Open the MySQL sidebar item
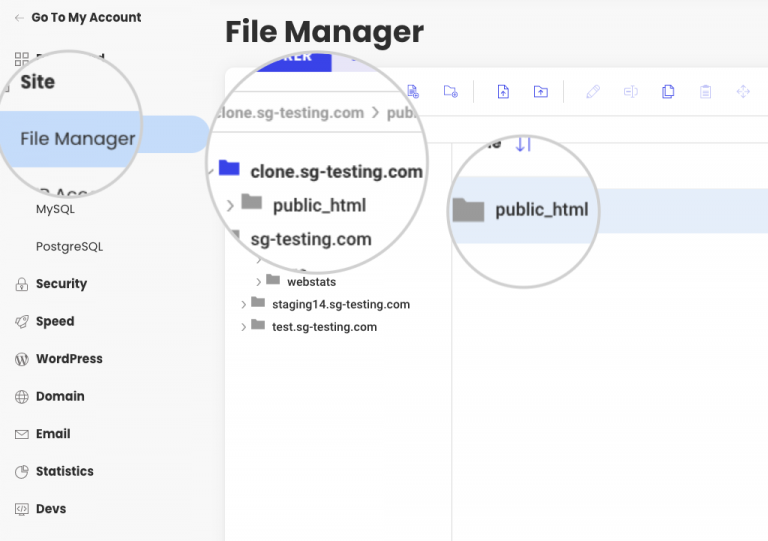 [x=55, y=210]
